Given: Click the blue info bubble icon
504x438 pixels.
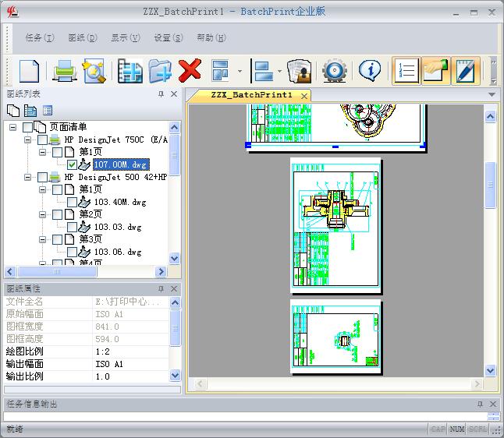Looking at the screenshot, I should [370, 70].
